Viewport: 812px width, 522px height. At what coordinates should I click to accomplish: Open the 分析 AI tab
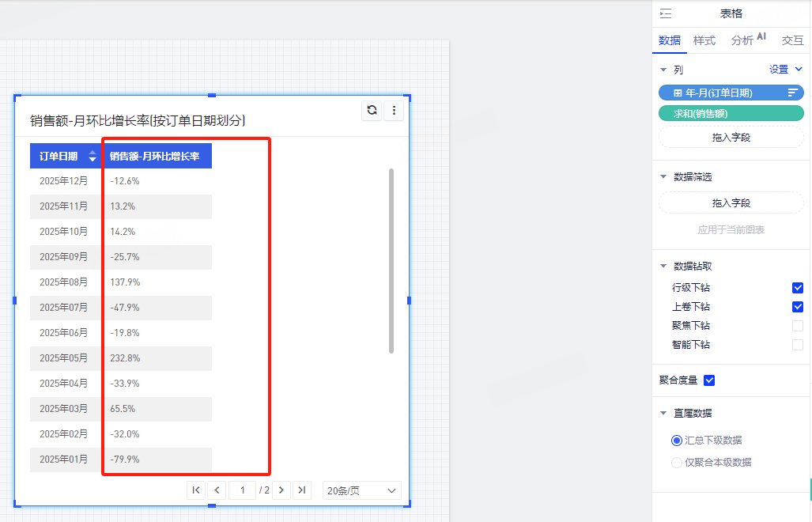click(748, 40)
